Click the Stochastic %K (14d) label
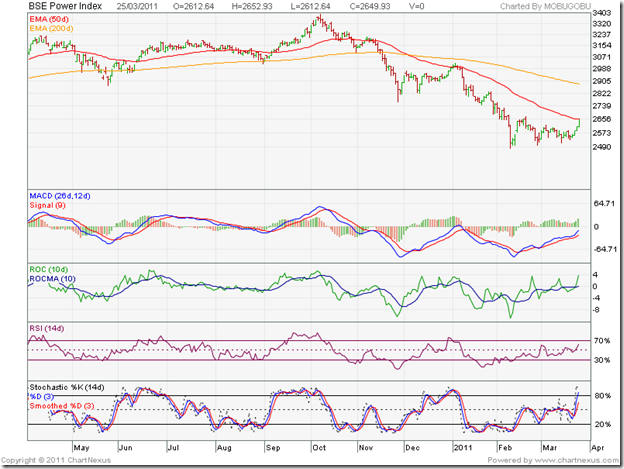 [x=67, y=387]
